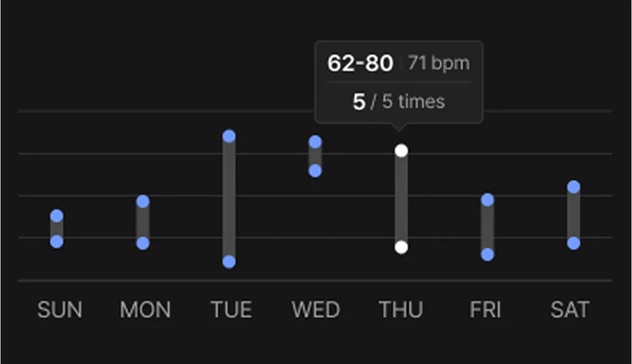Click Tuesday's lowest heart rate dot
The image size is (632, 364).
point(229,262)
